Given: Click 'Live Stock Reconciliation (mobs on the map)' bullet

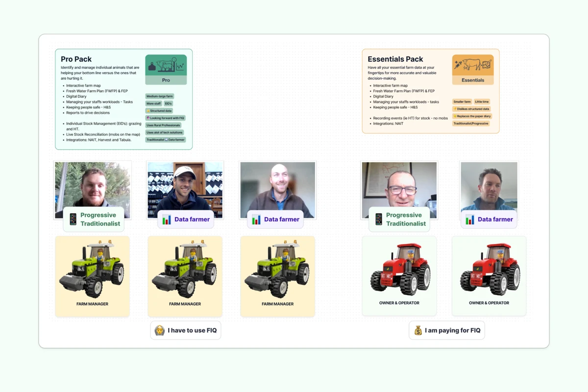Looking at the screenshot, I should click(x=103, y=134).
